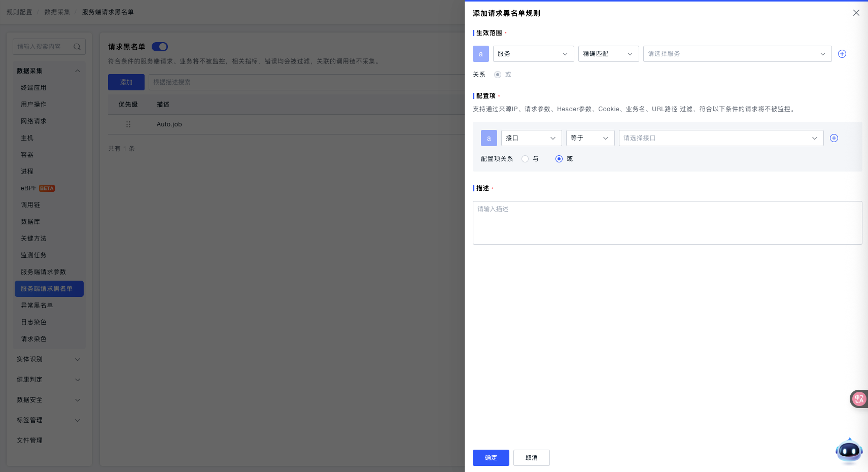Screen dimensions: 868x472
Task: Open the 请选择接口 dropdown
Action: click(720, 138)
